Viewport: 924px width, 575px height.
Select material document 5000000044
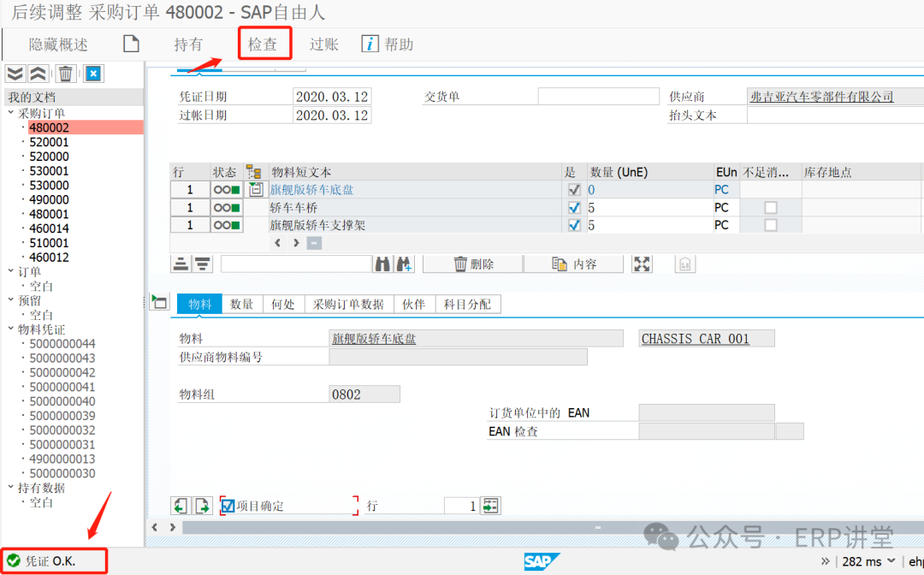click(x=62, y=343)
